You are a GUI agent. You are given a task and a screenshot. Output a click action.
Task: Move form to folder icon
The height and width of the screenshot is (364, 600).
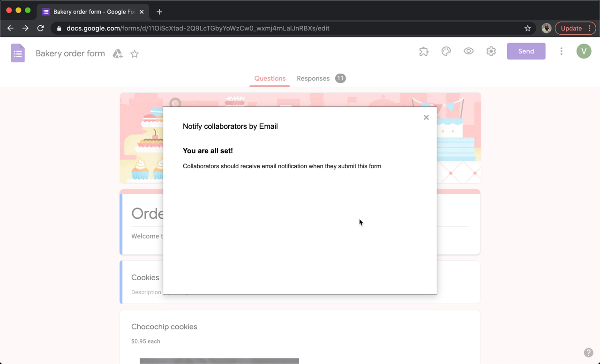click(x=117, y=54)
